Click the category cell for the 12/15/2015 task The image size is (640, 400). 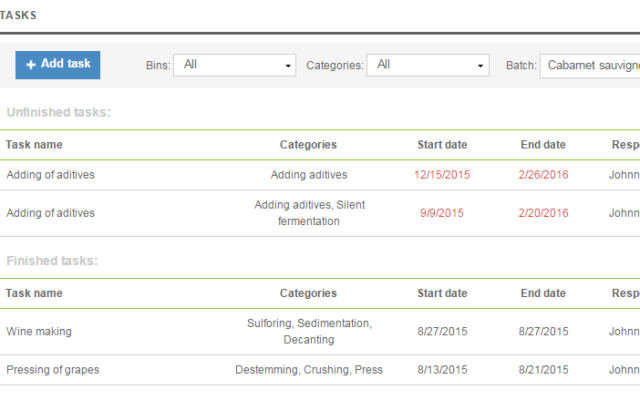tap(309, 175)
